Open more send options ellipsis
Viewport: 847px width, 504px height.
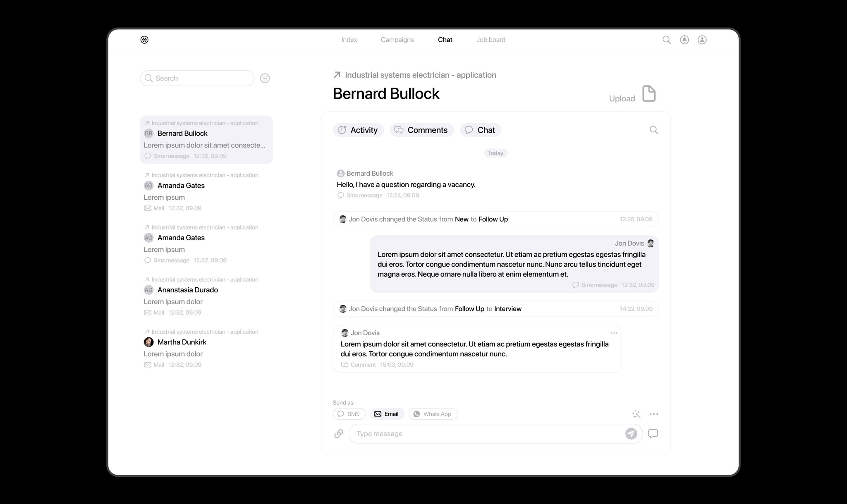click(x=653, y=414)
